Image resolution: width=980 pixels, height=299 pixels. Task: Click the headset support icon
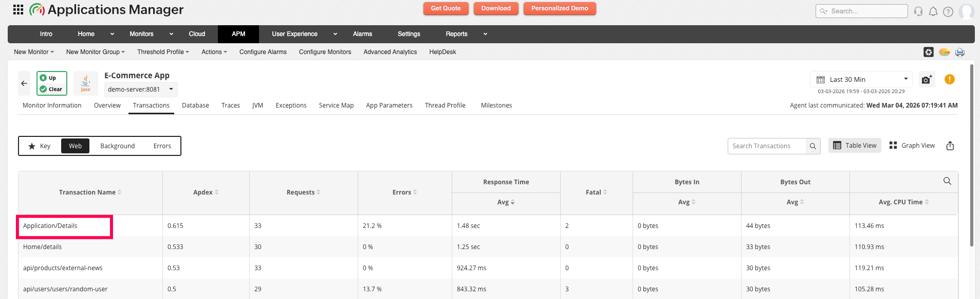point(918,11)
